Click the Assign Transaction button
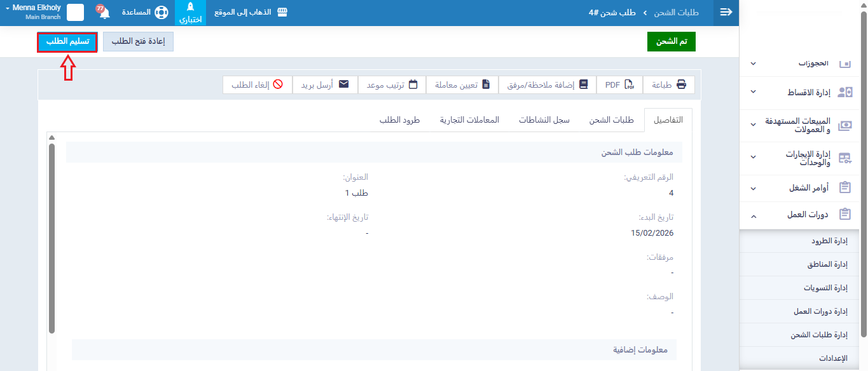This screenshot has height=371, width=868. [x=462, y=84]
